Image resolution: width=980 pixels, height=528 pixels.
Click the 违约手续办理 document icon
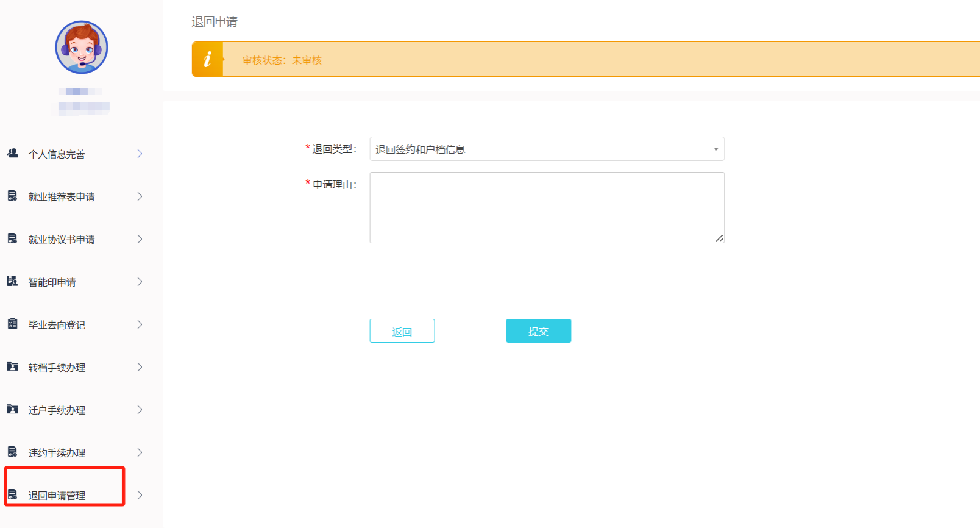12,452
